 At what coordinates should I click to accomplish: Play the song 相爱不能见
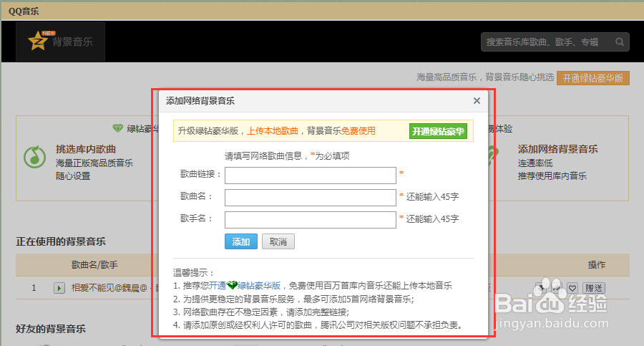59,288
